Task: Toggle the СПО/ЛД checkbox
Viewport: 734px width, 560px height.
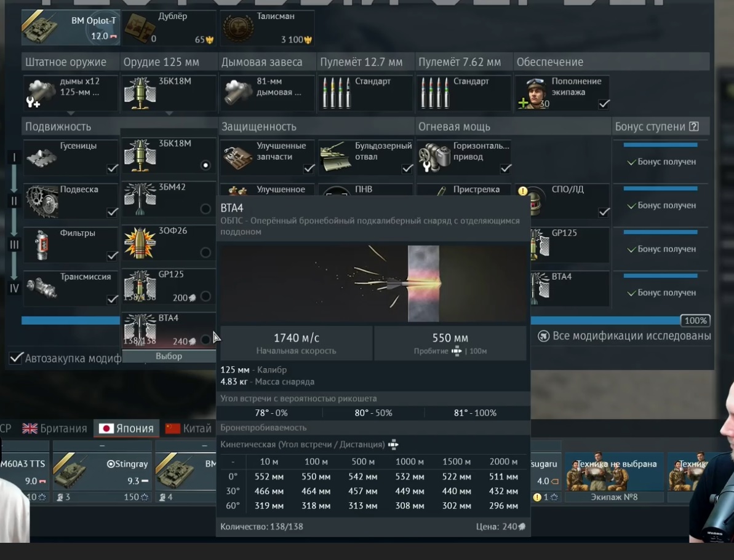Action: [x=604, y=212]
